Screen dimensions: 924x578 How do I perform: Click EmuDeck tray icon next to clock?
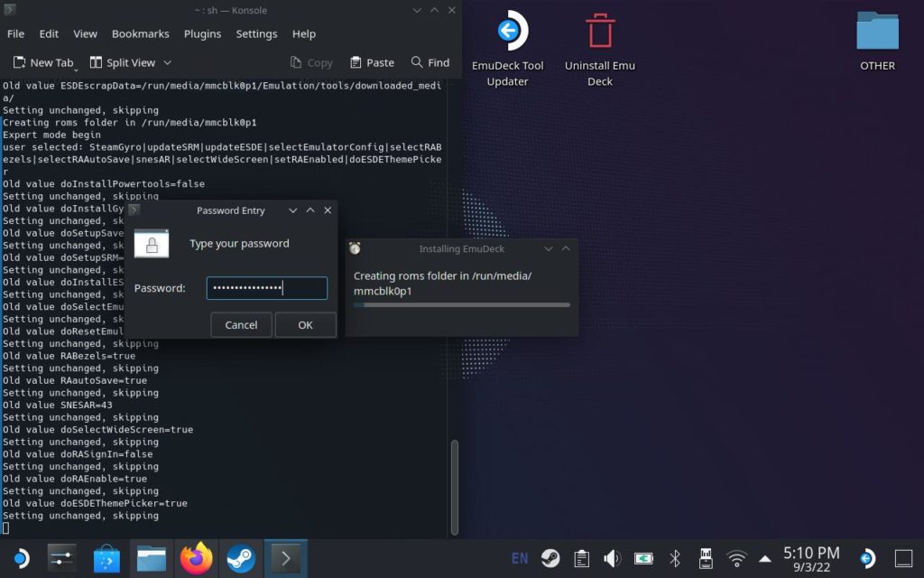[x=867, y=558]
